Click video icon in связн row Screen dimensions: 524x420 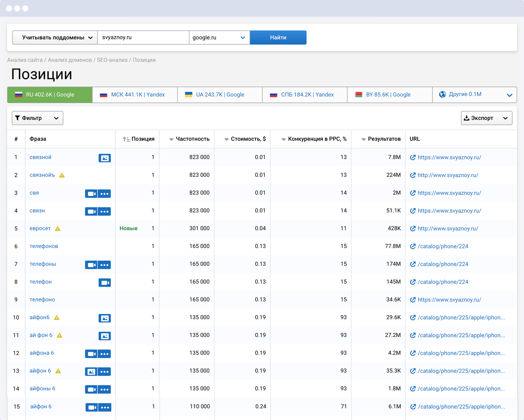91,211
